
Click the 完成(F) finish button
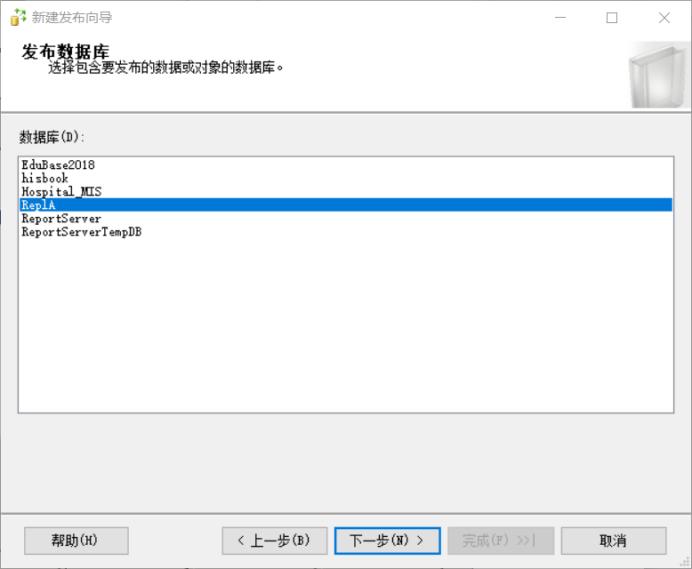[499, 541]
